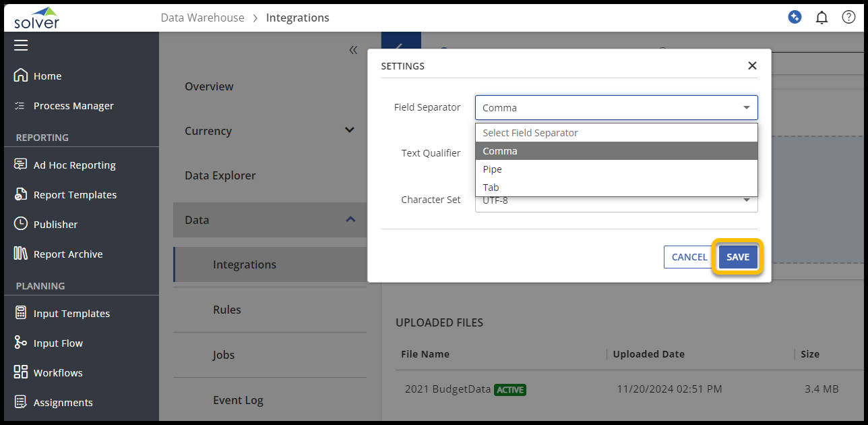Viewport: 868px width, 425px height.
Task: Expand the Currency section chevron
Action: [x=350, y=130]
